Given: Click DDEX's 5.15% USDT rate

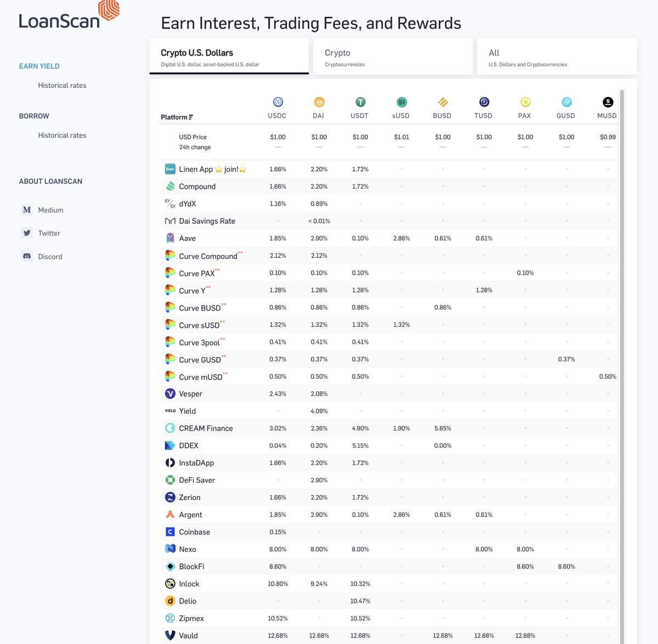Looking at the screenshot, I should 360,445.
